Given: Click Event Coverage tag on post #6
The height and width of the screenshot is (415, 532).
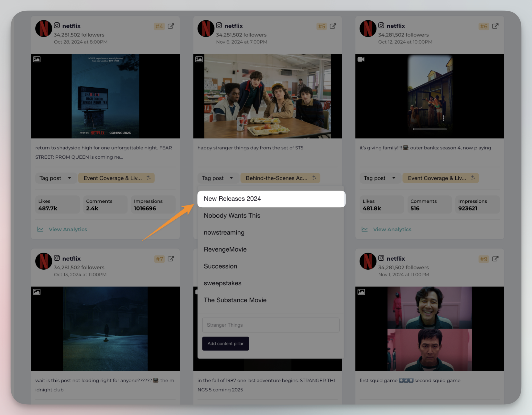Looking at the screenshot, I should (x=441, y=178).
